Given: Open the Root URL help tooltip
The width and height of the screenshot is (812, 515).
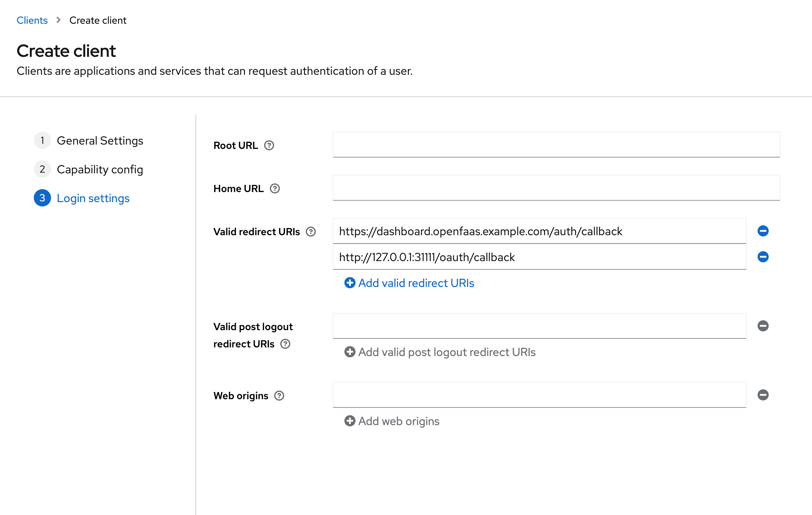Looking at the screenshot, I should [x=269, y=145].
